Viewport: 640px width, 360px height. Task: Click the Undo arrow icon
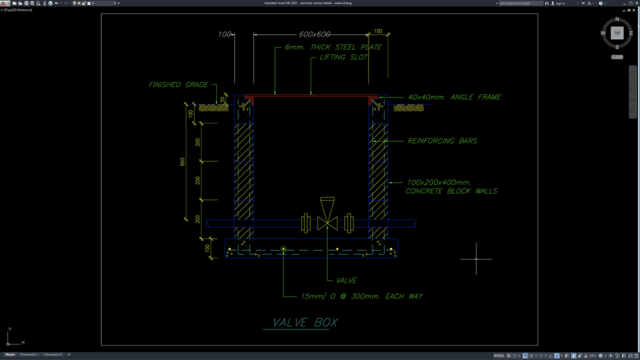pos(56,3)
